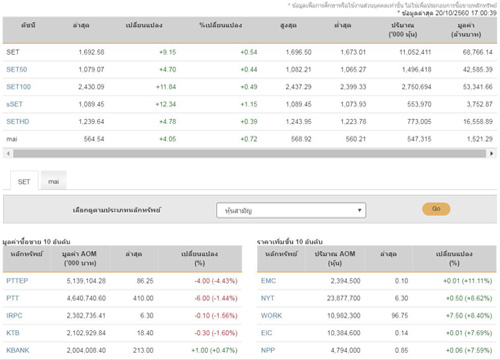Open the EMC stock link
Screen dimensions: 500x360
(268, 281)
